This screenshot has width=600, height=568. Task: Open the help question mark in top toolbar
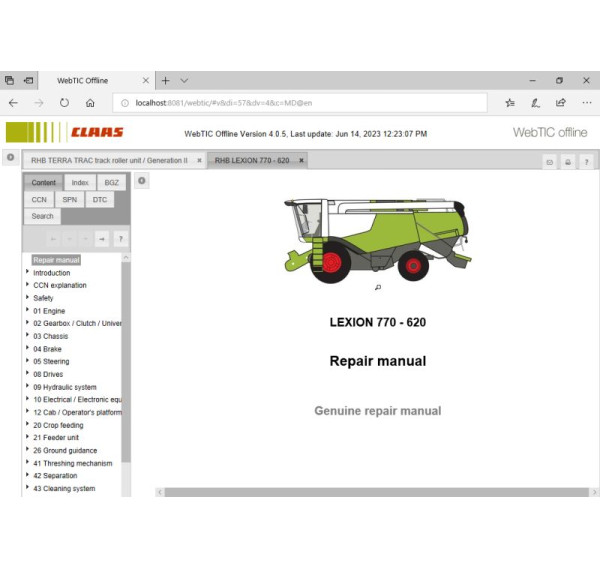click(x=585, y=161)
